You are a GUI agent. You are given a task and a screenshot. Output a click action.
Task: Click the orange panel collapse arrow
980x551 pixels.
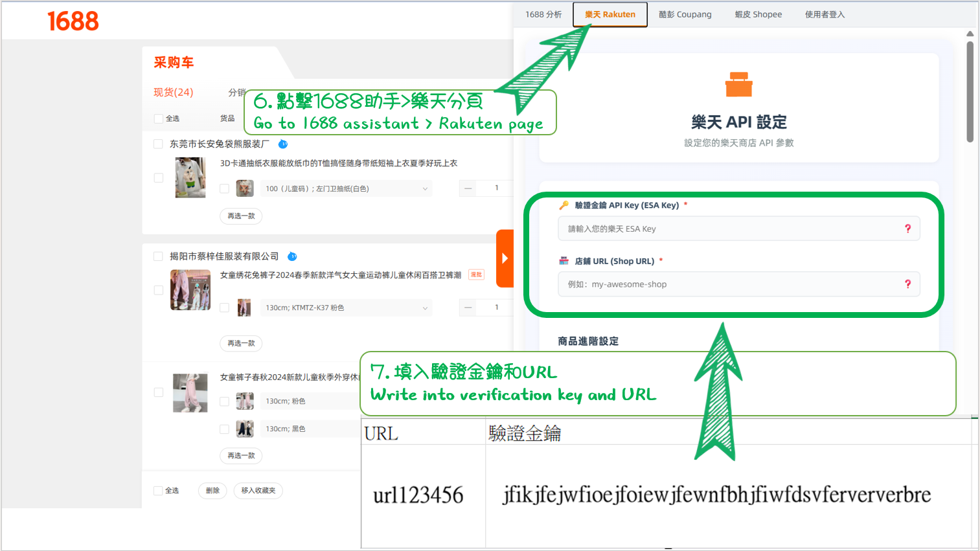point(505,258)
